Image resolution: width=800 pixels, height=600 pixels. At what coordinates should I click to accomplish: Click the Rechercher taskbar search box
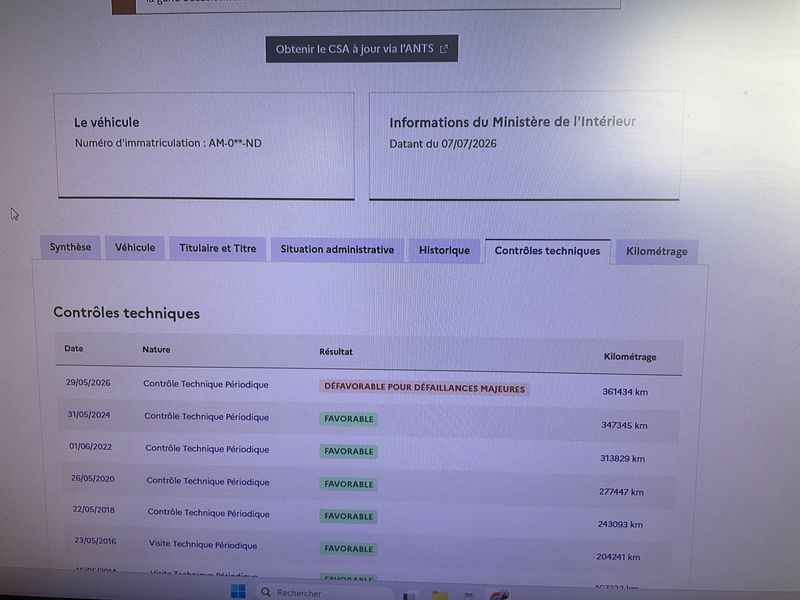tap(324, 592)
